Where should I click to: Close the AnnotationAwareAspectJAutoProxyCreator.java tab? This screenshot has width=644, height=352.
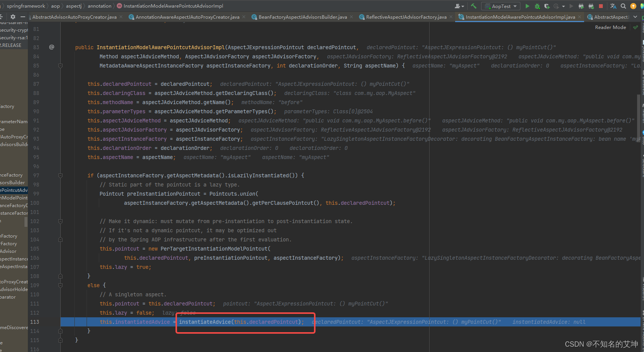[244, 17]
